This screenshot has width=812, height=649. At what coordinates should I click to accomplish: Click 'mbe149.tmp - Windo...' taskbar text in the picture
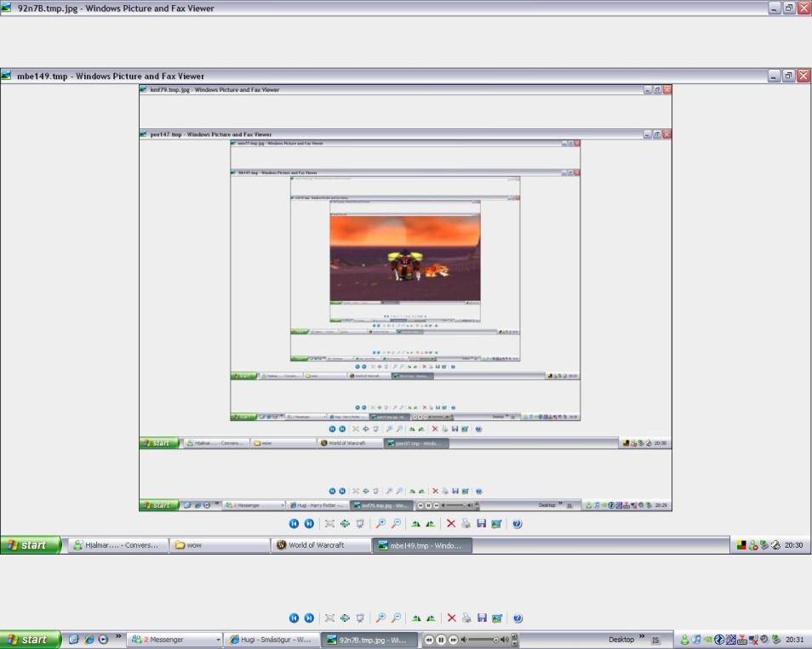[426, 545]
